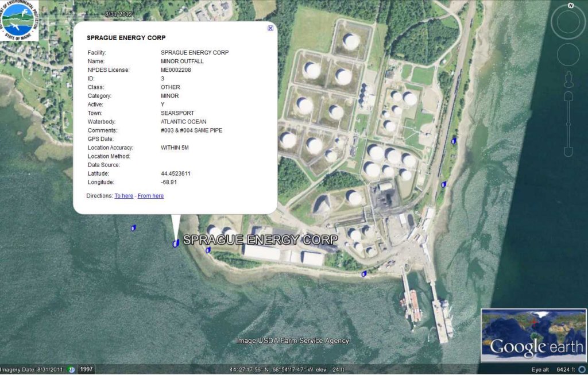Select the lower outfall placemark on the east shore
588x375 pixels.
click(x=444, y=184)
